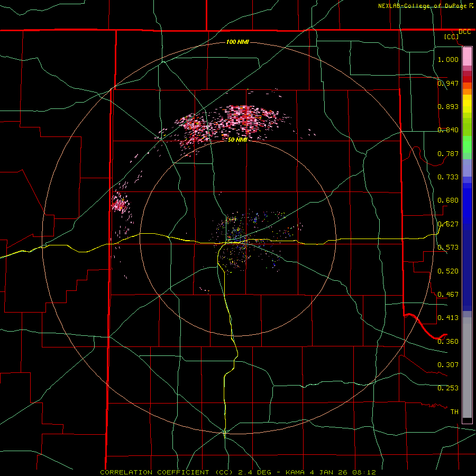Screen dimensions: 476x476
Task: Pick the gray color bar segment
Action: (x=467, y=368)
